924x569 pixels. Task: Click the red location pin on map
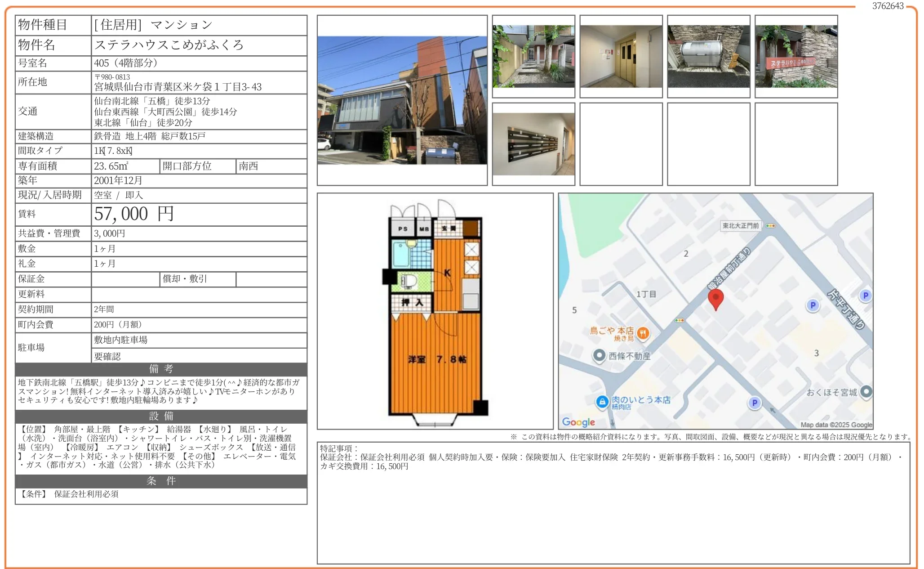[x=715, y=298]
